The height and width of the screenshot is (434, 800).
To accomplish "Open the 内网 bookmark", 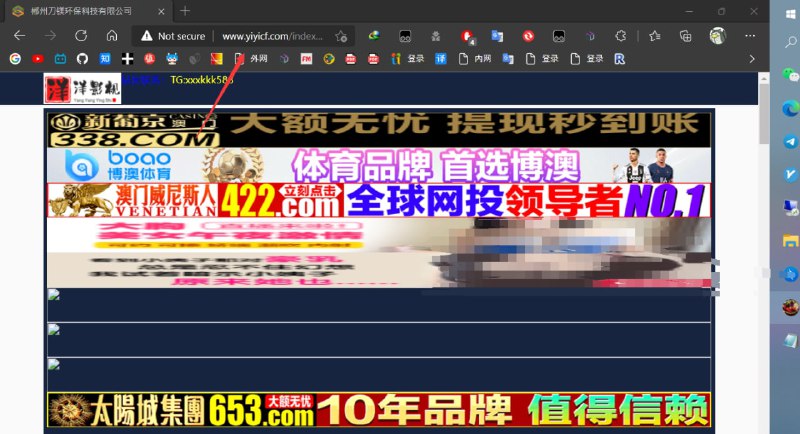I will tap(475, 59).
